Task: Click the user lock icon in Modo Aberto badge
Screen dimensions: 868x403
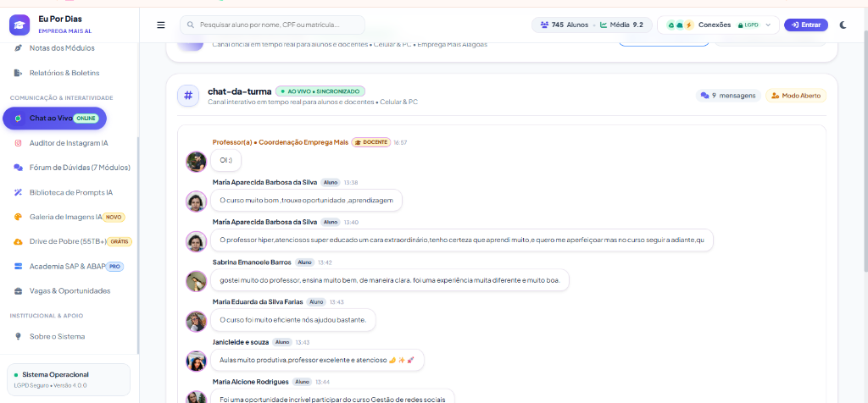Action: click(775, 96)
